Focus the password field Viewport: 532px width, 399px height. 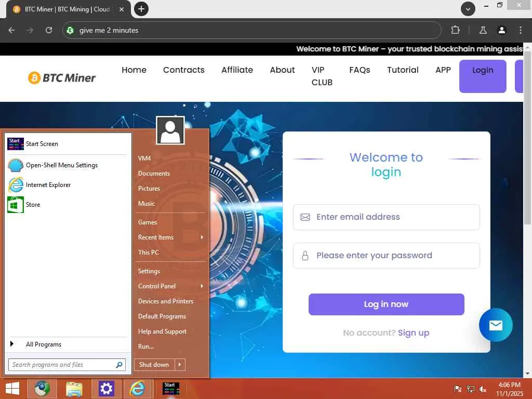(387, 256)
